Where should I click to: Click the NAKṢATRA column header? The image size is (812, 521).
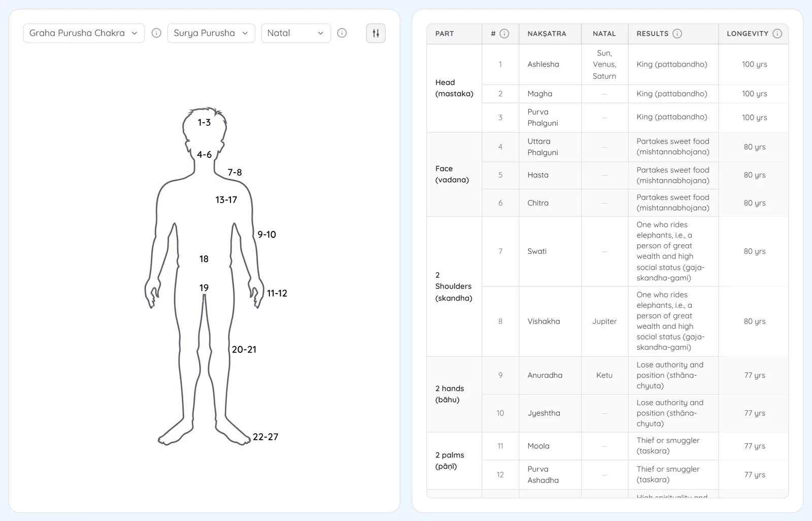point(550,34)
